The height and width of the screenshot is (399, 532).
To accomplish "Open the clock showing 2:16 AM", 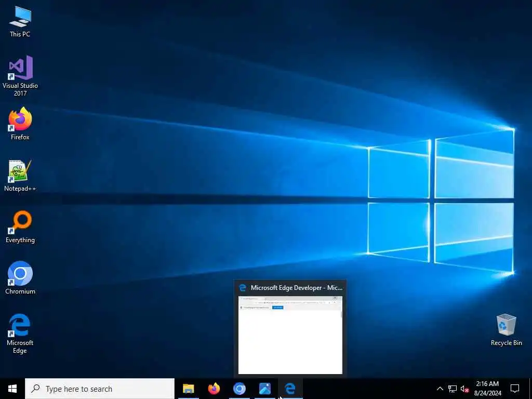I will (487, 389).
